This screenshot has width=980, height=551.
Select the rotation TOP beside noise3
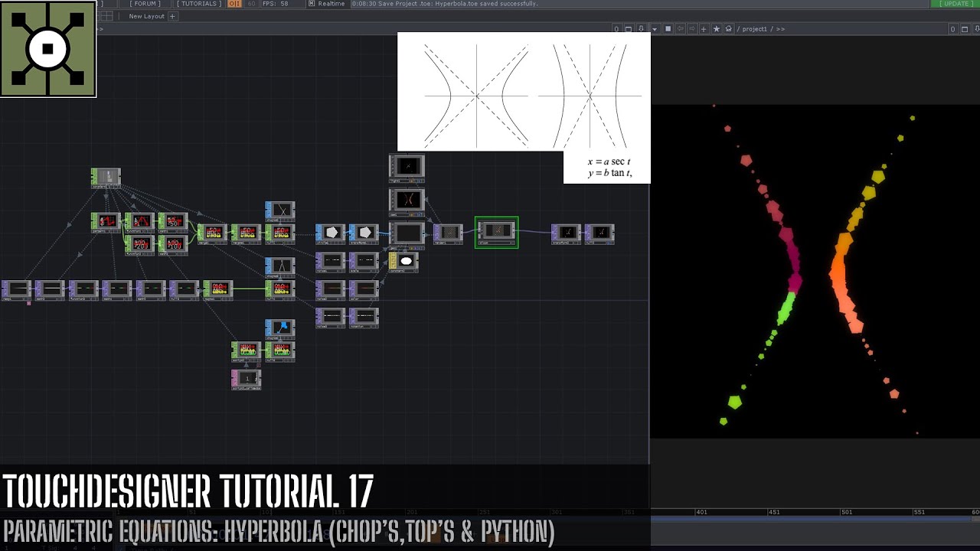pos(364,317)
